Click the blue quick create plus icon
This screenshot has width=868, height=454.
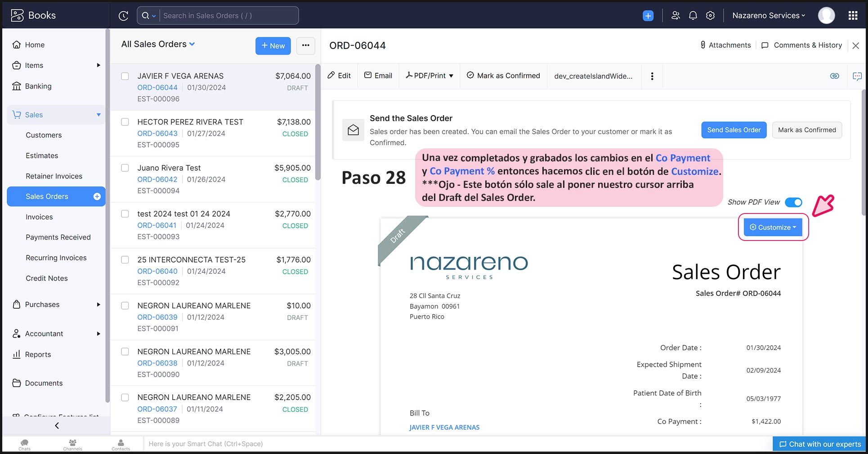[x=648, y=16]
